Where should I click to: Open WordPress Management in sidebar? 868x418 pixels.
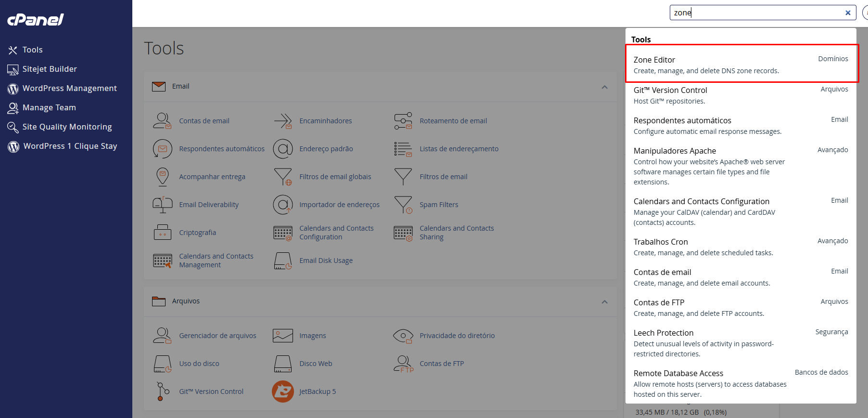pos(62,88)
